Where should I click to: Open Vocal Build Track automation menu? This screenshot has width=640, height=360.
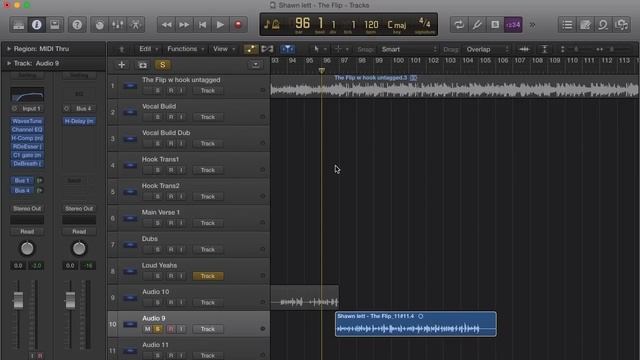tap(208, 117)
